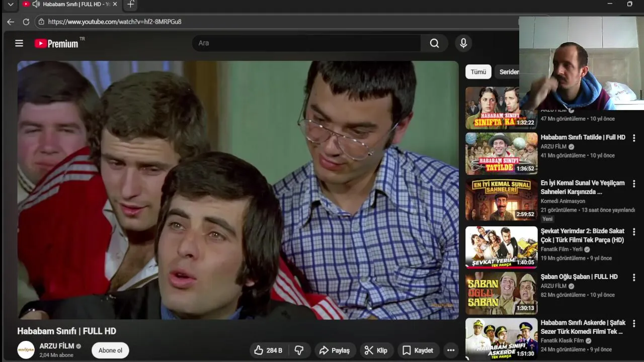Dislike the video with the thumbs down

(x=299, y=350)
